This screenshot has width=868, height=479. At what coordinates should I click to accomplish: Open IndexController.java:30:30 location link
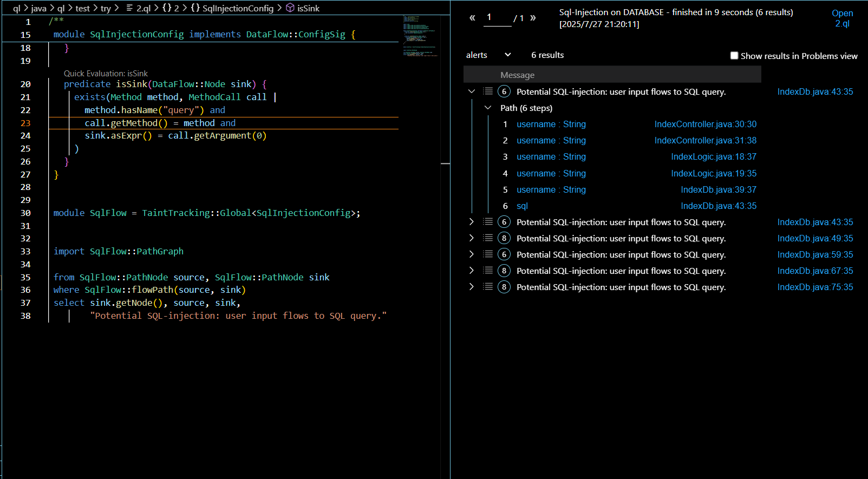[x=705, y=124]
